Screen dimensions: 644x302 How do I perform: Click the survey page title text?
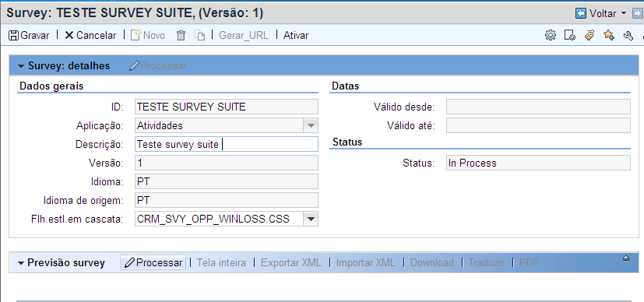[x=135, y=13]
